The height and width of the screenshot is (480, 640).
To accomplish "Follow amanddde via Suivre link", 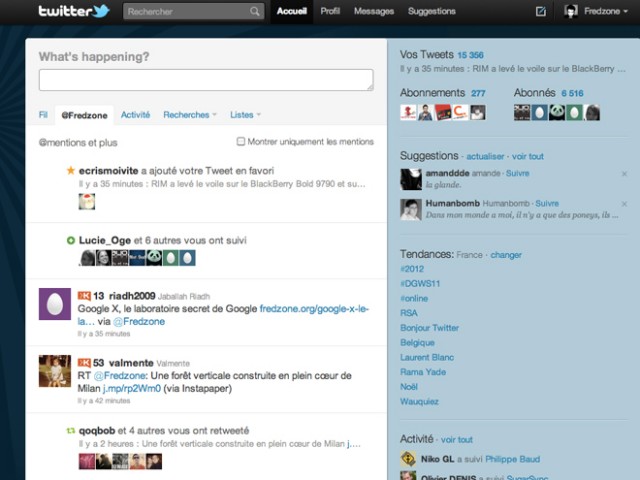I will [x=518, y=173].
